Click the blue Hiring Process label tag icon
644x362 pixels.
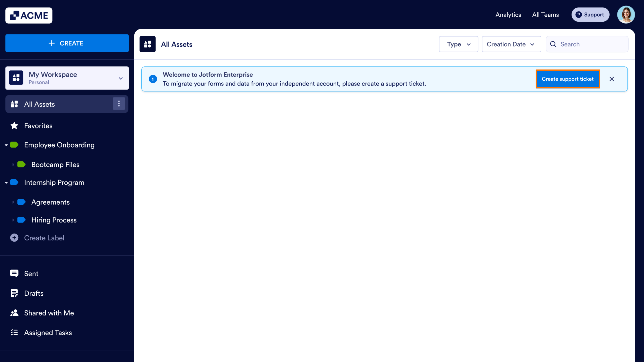[21, 220]
